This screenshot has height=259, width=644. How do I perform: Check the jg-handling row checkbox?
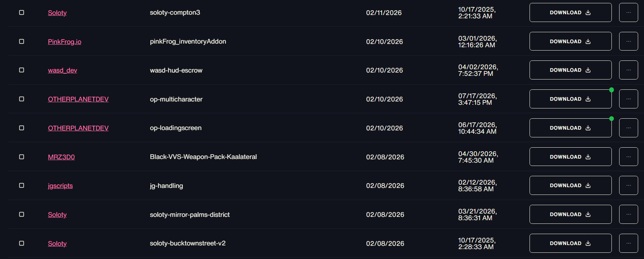22,185
